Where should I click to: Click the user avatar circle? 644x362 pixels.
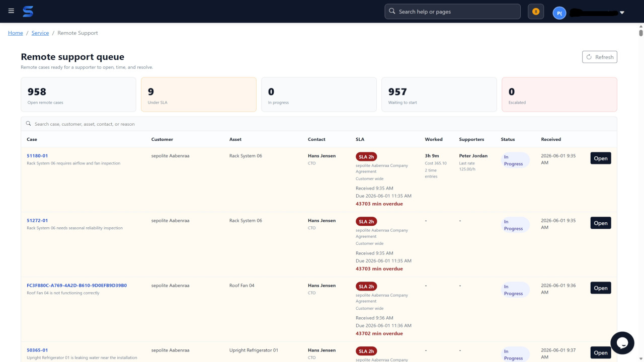click(x=559, y=13)
